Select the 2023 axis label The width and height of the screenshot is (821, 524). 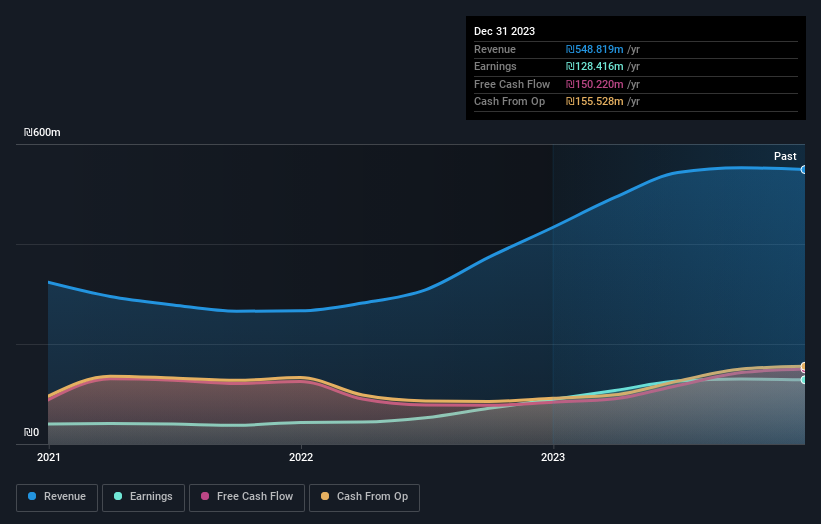click(x=553, y=458)
